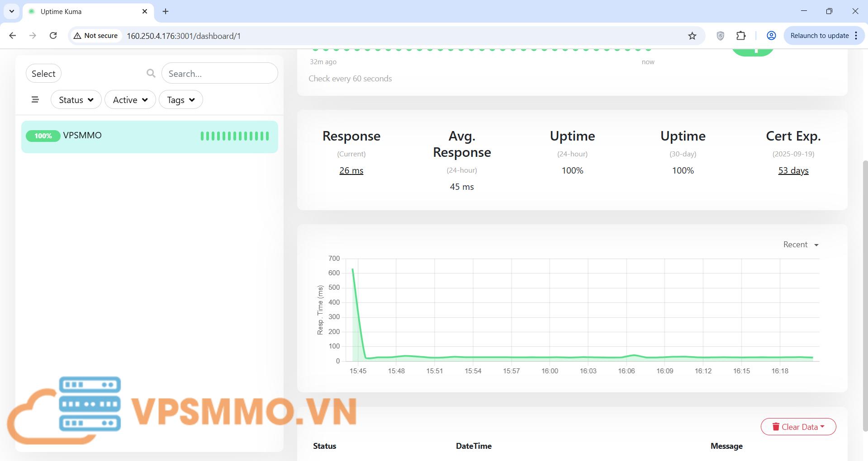The image size is (868, 461).
Task: Click the Clear Data button
Action: click(798, 427)
